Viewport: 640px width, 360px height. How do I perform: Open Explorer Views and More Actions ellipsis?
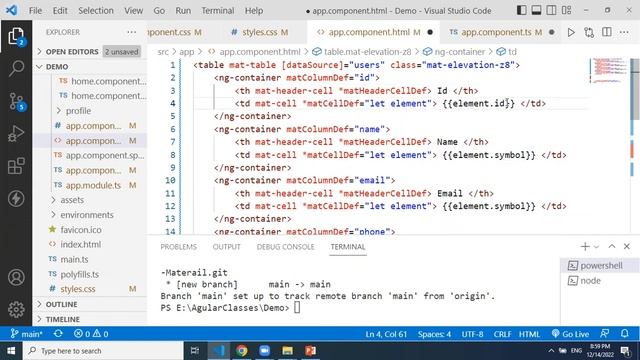pyautogui.click(x=131, y=32)
